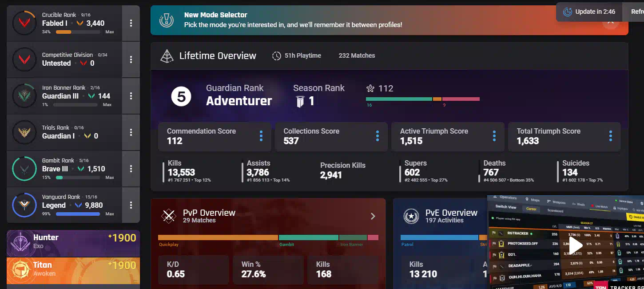Select the Titan Awoken character card
Viewport: 644px width, 289px height.
pyautogui.click(x=73, y=271)
